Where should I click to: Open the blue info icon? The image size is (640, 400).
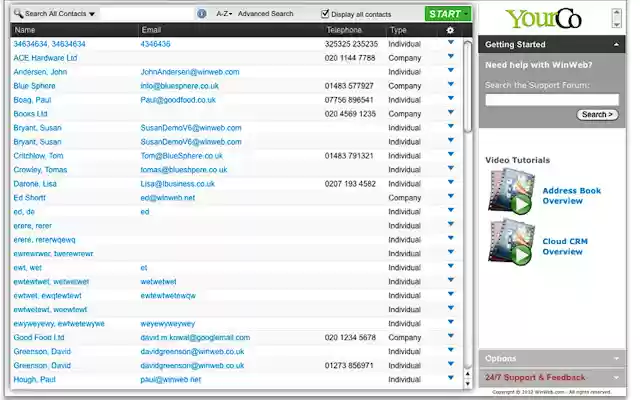202,14
